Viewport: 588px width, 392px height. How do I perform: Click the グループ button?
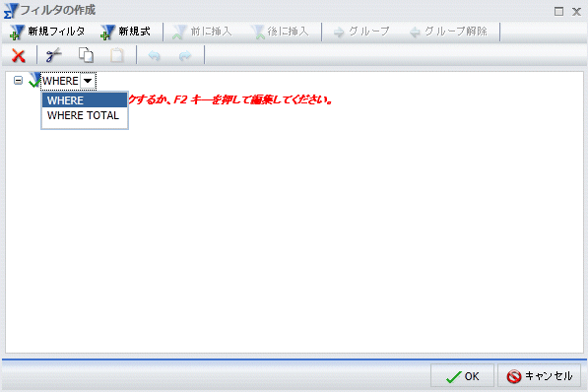click(x=361, y=32)
